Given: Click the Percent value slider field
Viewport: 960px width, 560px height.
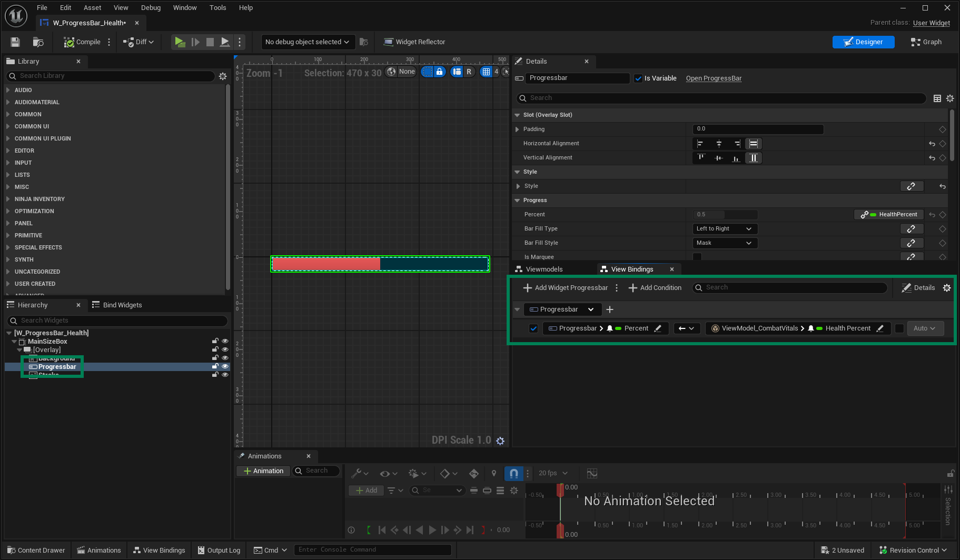Looking at the screenshot, I should (725, 215).
